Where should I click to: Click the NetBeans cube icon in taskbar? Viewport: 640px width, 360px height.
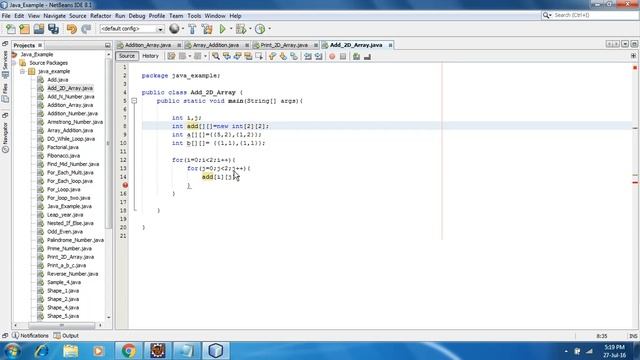pyautogui.click(x=216, y=351)
